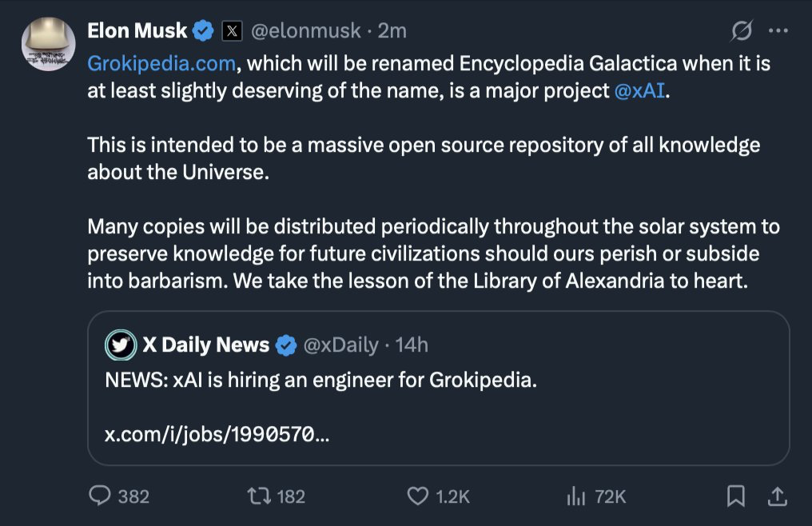Open the Grokipedia.com link

pyautogui.click(x=161, y=63)
